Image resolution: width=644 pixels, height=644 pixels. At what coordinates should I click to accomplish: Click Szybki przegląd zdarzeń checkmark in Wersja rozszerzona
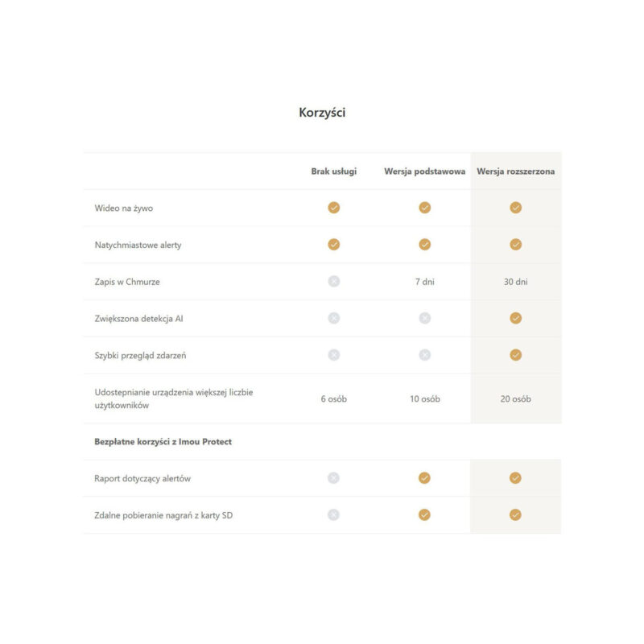pyautogui.click(x=515, y=355)
